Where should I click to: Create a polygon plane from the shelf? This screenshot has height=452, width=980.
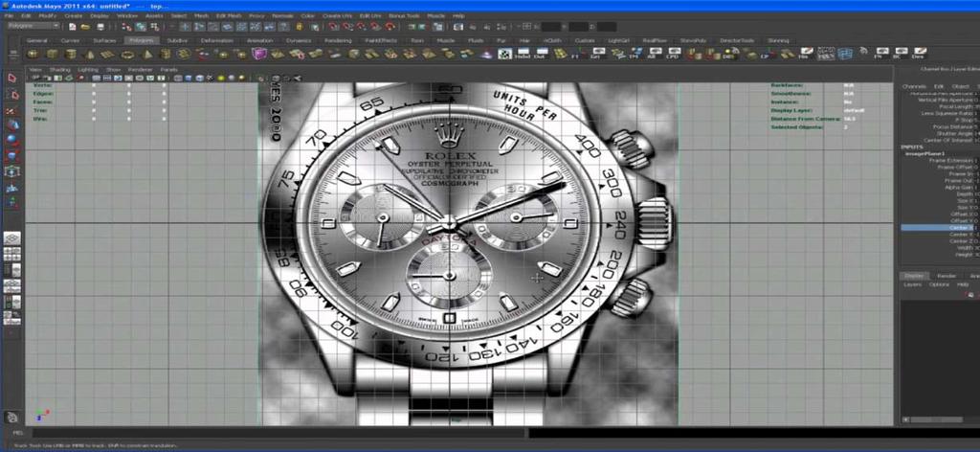[x=108, y=55]
